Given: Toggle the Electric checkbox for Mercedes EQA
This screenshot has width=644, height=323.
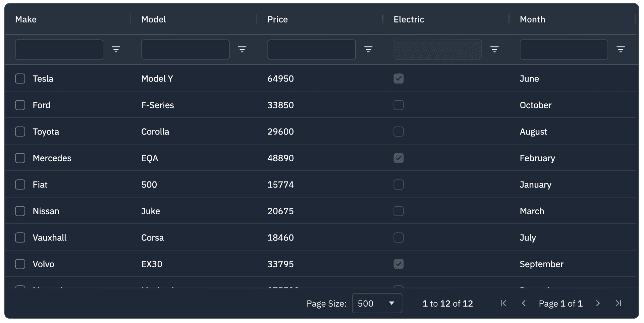Looking at the screenshot, I should [x=398, y=158].
